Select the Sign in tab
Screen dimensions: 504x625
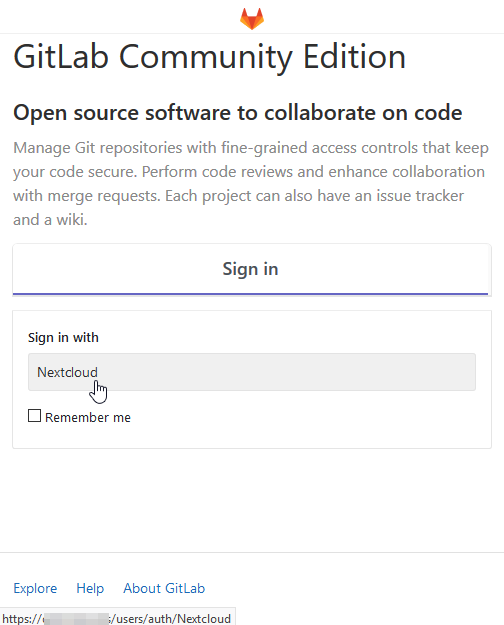(x=250, y=269)
